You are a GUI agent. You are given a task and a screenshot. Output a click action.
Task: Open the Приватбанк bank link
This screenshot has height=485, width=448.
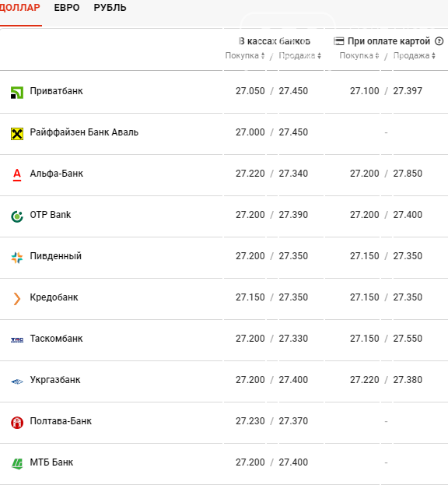point(56,91)
